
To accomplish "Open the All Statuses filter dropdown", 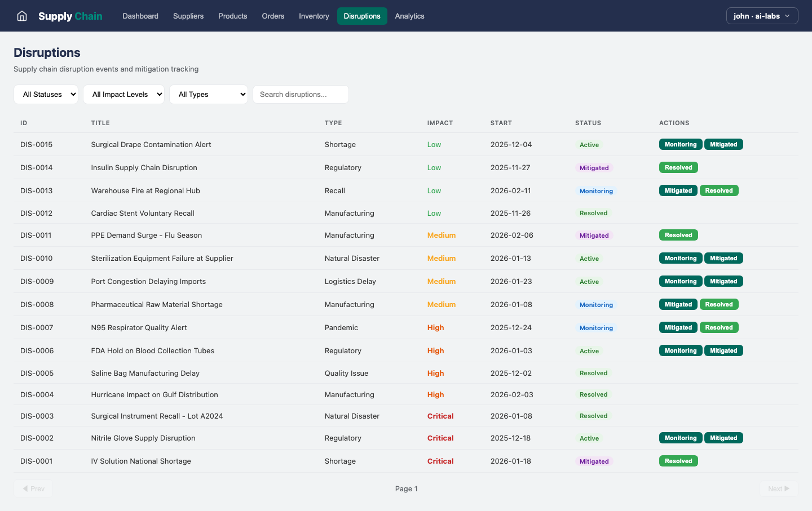I will point(46,94).
